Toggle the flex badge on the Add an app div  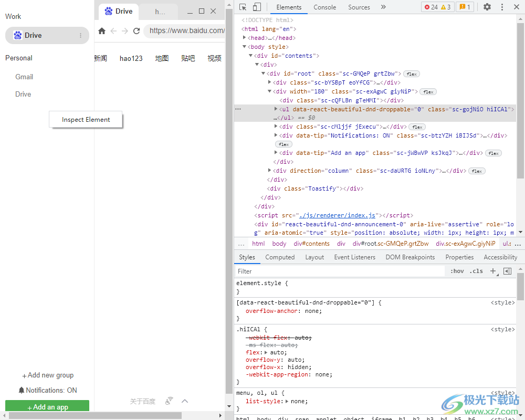[493, 153]
